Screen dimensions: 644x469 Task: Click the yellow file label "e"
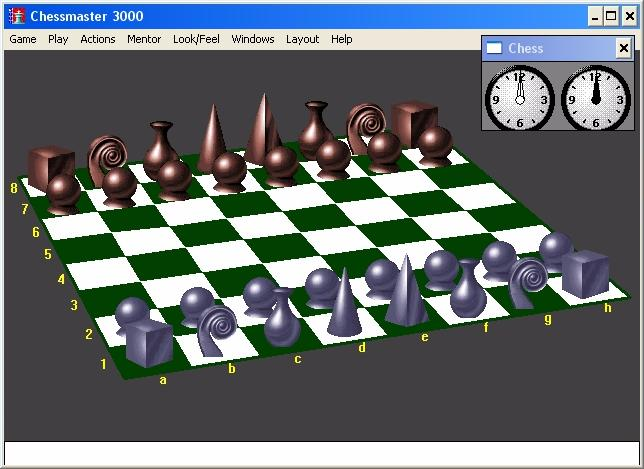pos(425,337)
